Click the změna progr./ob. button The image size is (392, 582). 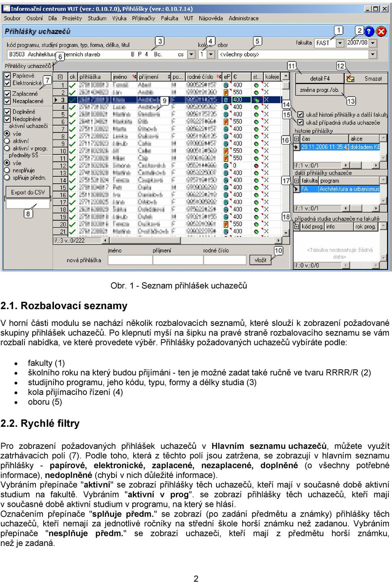tap(320, 90)
